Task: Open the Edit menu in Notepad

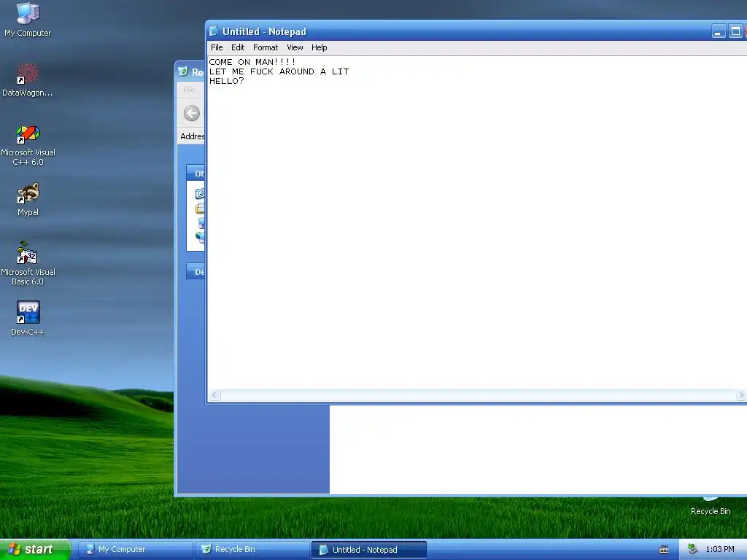Action: 238,47
